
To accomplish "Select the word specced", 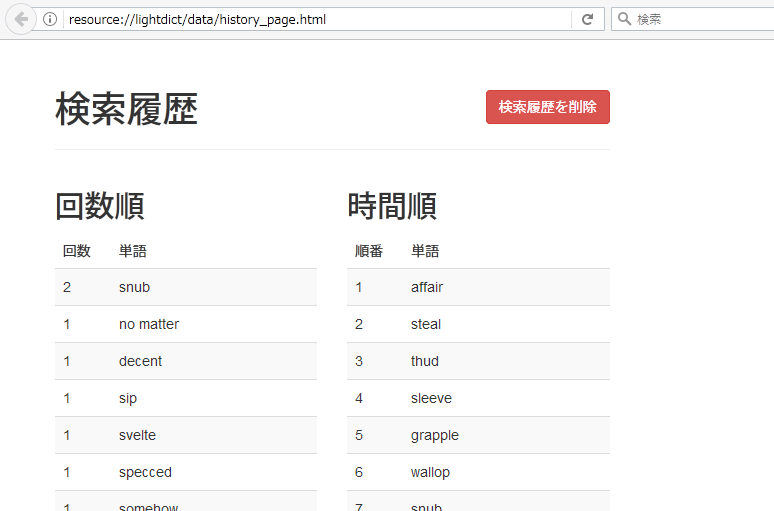I will [145, 472].
